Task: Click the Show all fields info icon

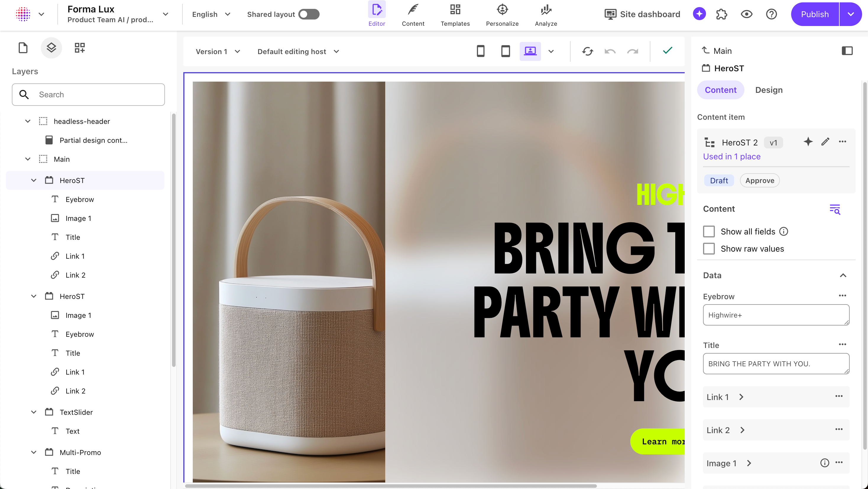Action: click(x=784, y=231)
